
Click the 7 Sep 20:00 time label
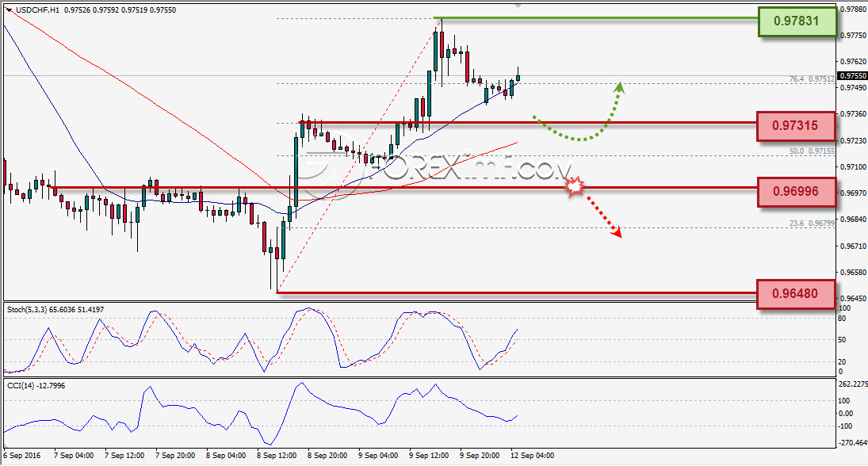[175, 456]
